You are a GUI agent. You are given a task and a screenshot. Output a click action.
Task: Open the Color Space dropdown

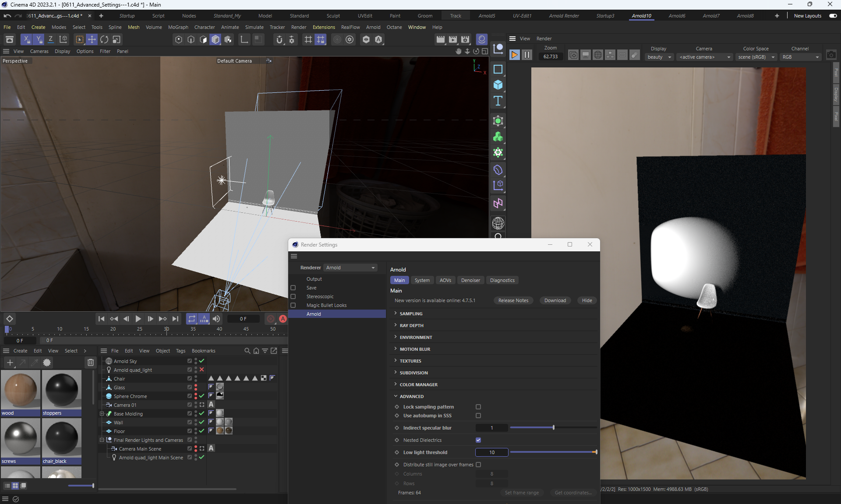tap(756, 57)
